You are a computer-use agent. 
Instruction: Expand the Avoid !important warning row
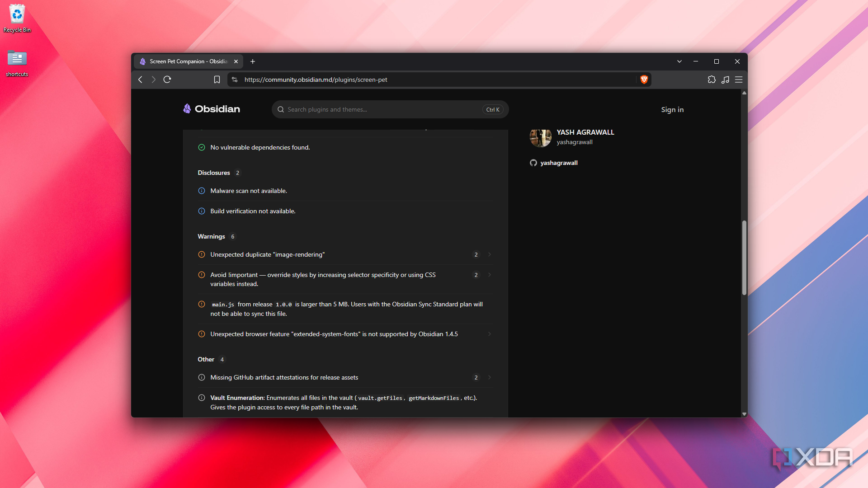(345, 279)
